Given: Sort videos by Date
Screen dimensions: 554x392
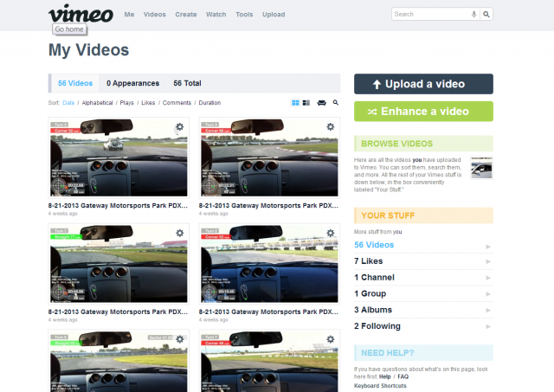Looking at the screenshot, I should coord(68,103).
